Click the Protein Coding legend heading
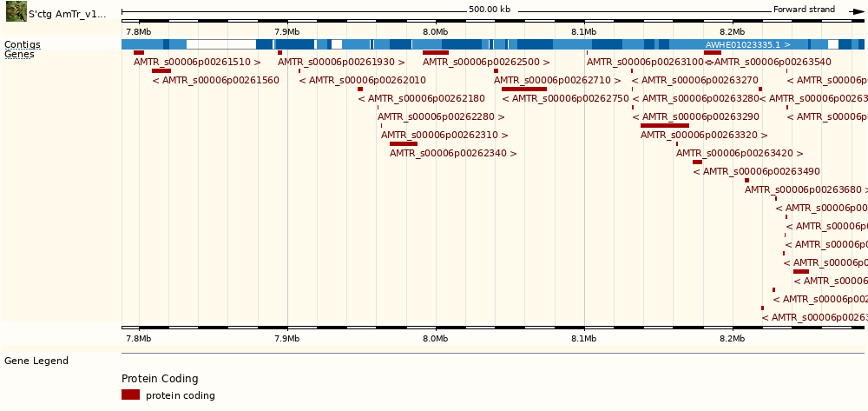This screenshot has height=411, width=868. (x=160, y=379)
